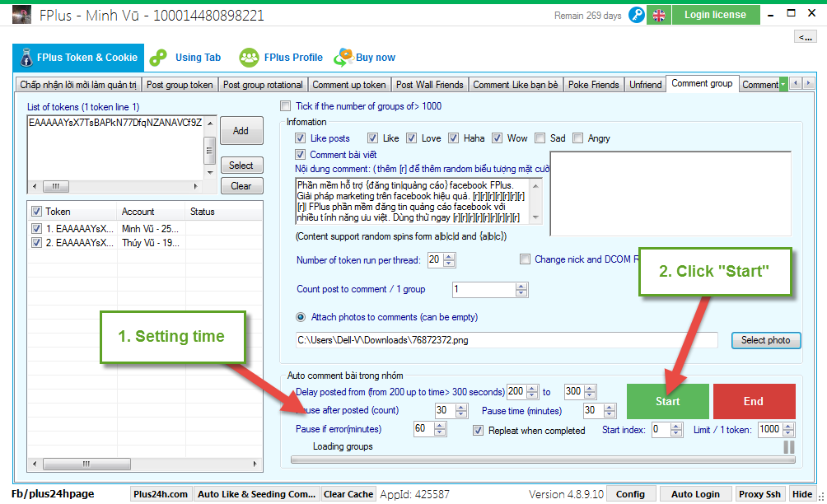The image size is (827, 504).
Task: Click the photo file path field
Action: tap(507, 340)
